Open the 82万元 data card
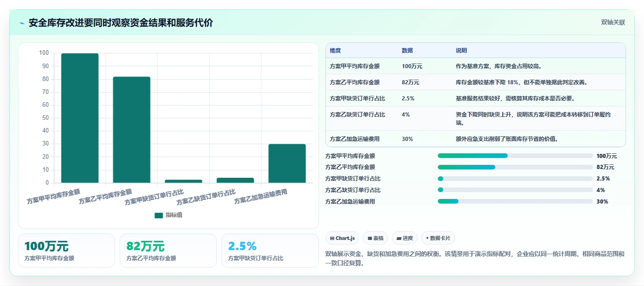This screenshot has width=644, height=286. coord(168,251)
